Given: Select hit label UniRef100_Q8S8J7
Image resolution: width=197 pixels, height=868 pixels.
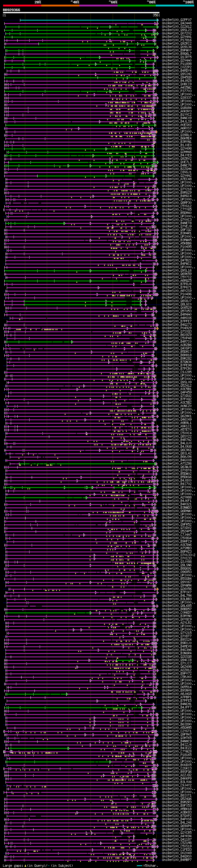Looking at the screenshot, I should (x=177, y=301).
